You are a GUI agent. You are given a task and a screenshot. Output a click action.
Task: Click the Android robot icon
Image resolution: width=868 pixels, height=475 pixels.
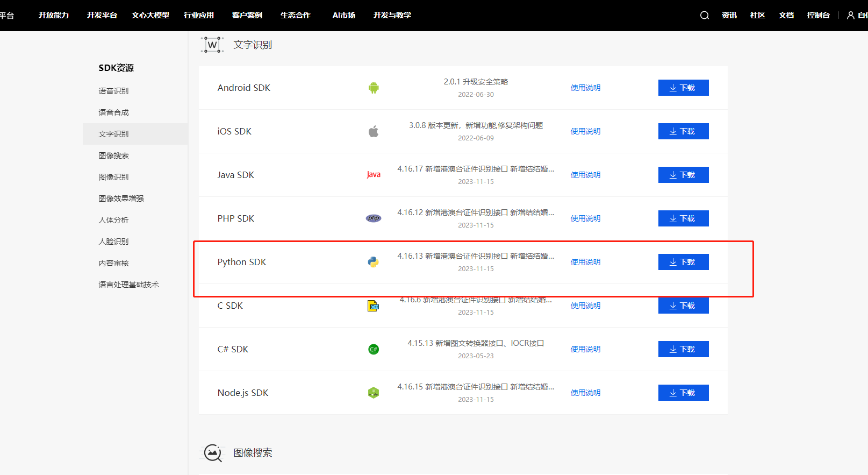(374, 88)
